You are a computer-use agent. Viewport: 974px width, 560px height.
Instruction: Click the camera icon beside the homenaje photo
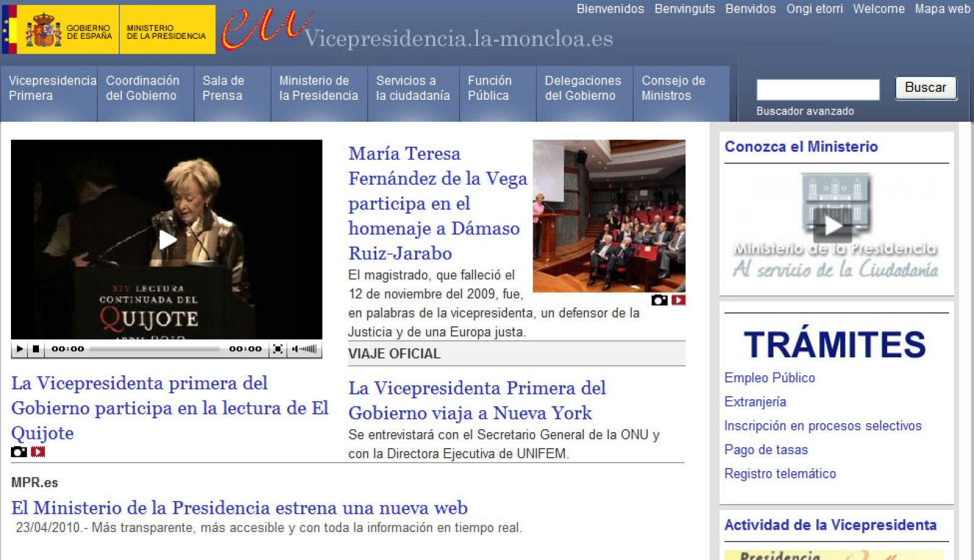(x=659, y=299)
